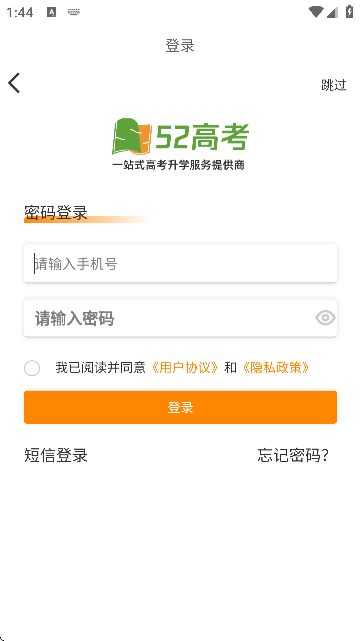Tap the 登录 page title
Screen dimensions: 360x641
pos(180,45)
